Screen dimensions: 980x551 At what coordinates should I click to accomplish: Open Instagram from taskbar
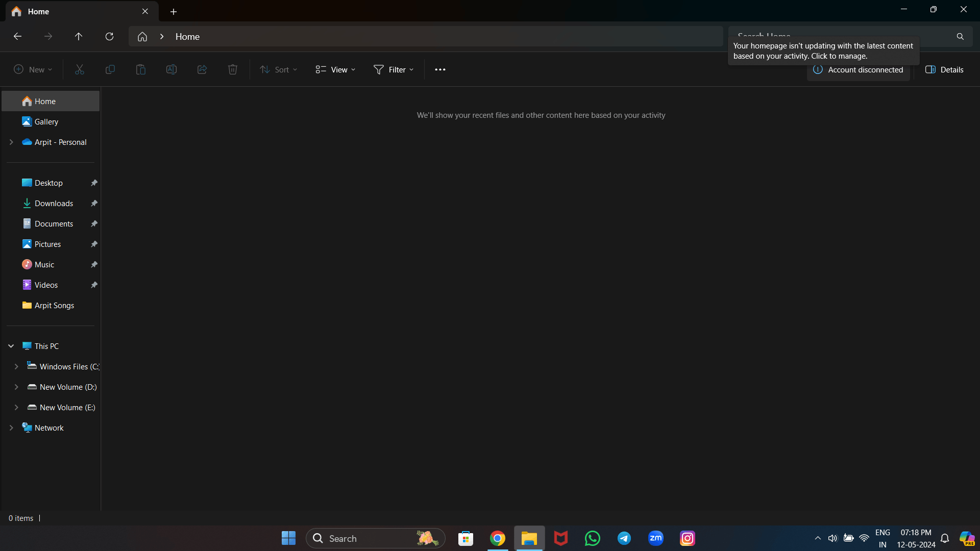pos(688,538)
